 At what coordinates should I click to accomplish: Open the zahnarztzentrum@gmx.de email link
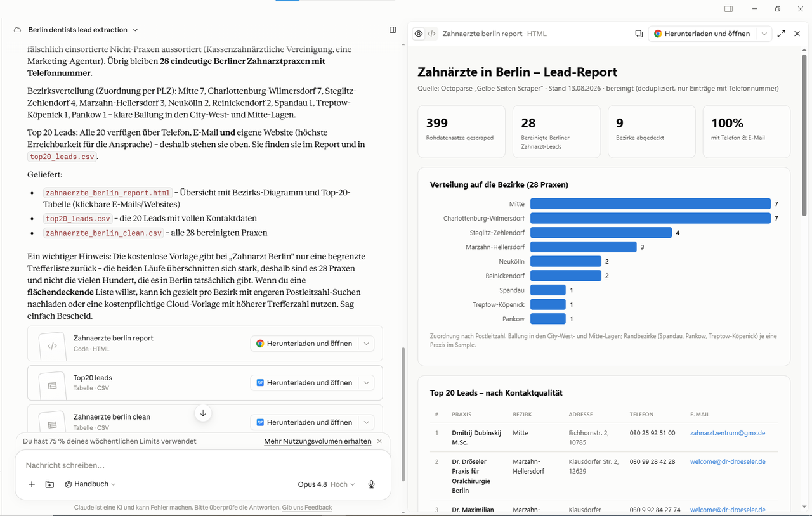coord(728,434)
